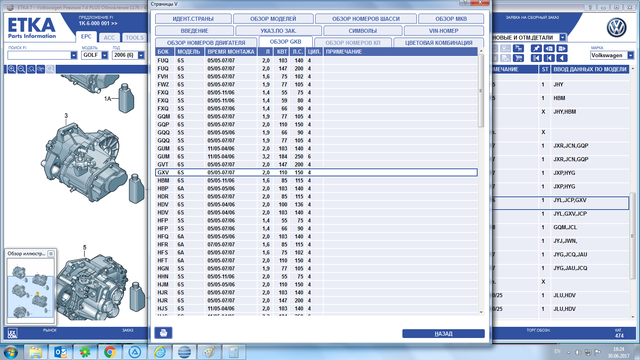Open the calculator app in taskbar
Image resolution: width=640 pixels, height=360 pixels.
point(234,352)
